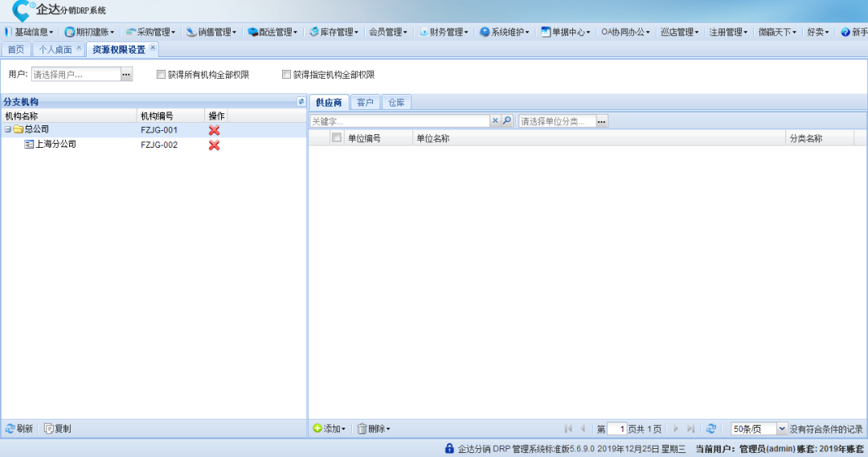Image resolution: width=868 pixels, height=457 pixels.
Task: Go to previous page icon
Action: click(x=583, y=429)
